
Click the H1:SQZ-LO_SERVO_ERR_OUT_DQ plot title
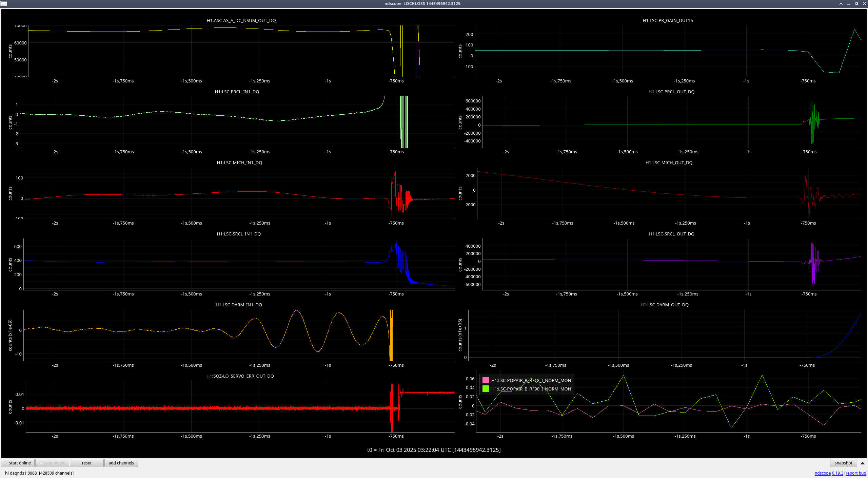coord(240,376)
